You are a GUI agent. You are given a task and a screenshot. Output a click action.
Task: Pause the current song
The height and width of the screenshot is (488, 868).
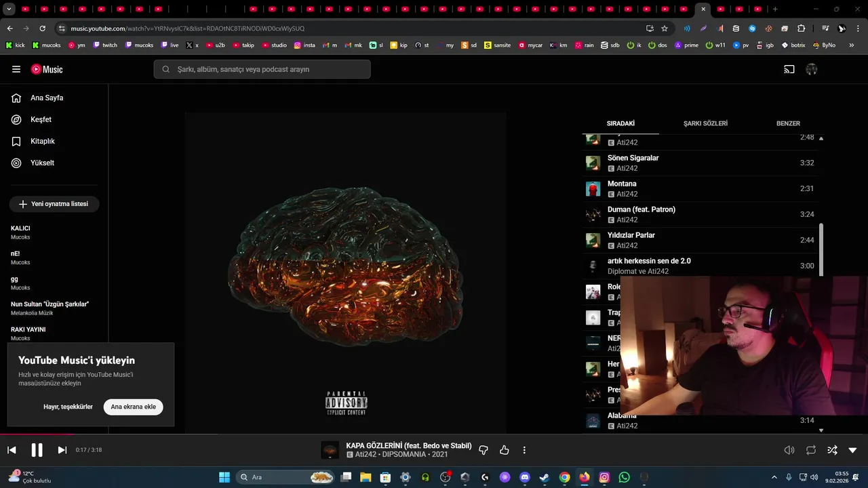click(37, 450)
